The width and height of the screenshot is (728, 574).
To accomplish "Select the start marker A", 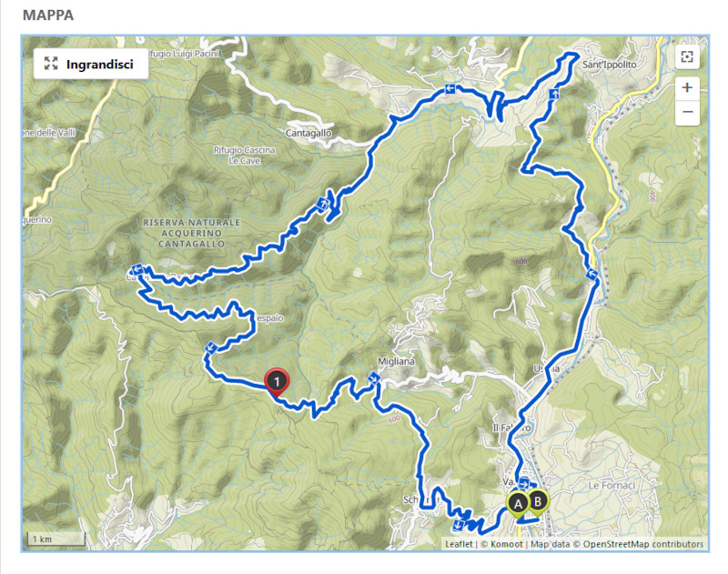I will [x=518, y=505].
